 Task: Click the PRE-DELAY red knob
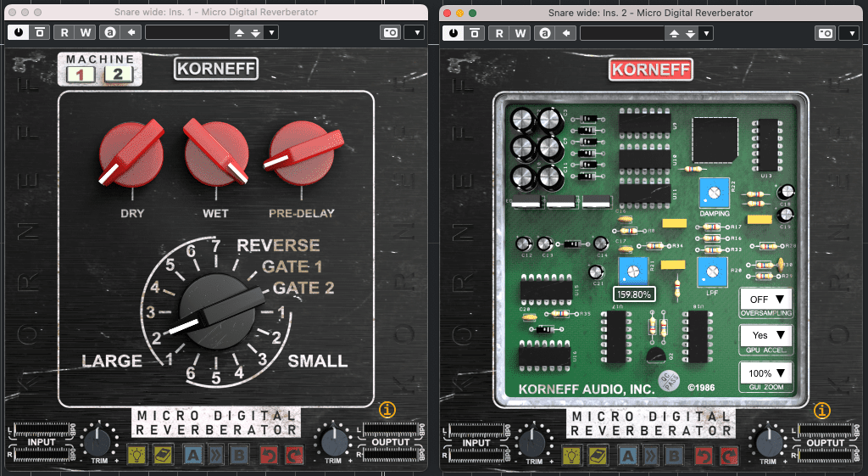pos(302,154)
